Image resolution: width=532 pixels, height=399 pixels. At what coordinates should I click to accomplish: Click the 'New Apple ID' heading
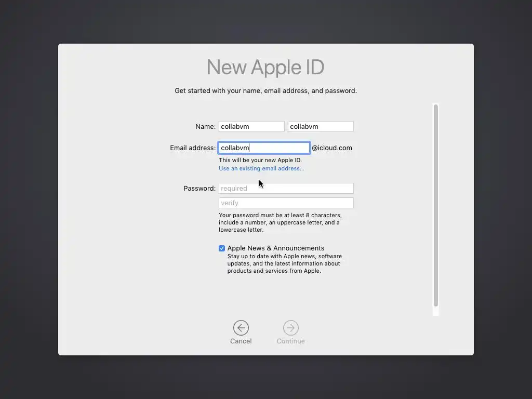coord(265,67)
